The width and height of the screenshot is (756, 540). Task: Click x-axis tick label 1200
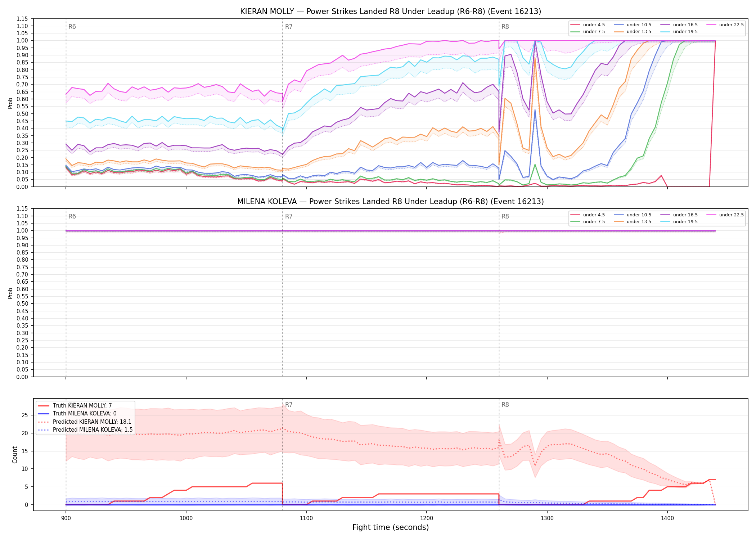[427, 518]
